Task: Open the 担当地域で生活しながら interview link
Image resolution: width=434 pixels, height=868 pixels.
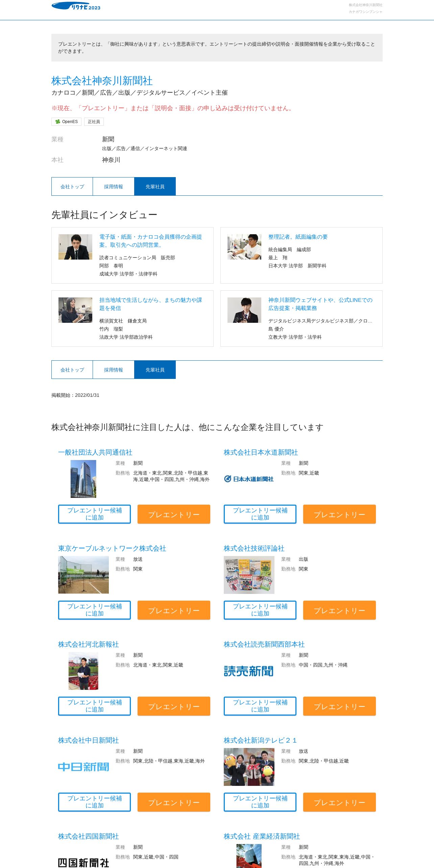Action: (x=151, y=304)
